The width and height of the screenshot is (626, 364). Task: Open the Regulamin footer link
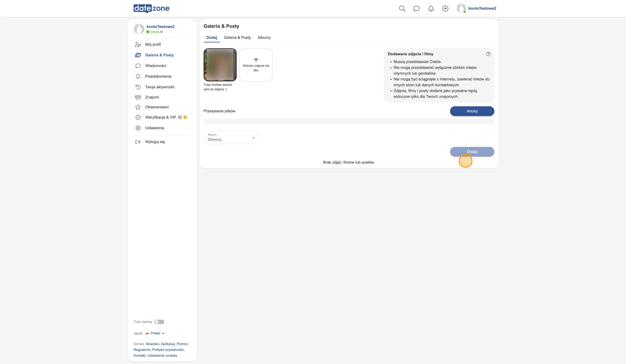[x=142, y=350]
